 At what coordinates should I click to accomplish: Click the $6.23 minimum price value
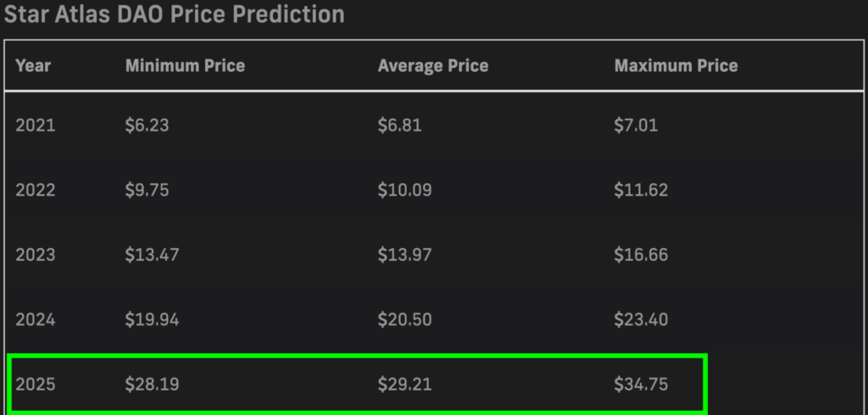click(x=147, y=125)
